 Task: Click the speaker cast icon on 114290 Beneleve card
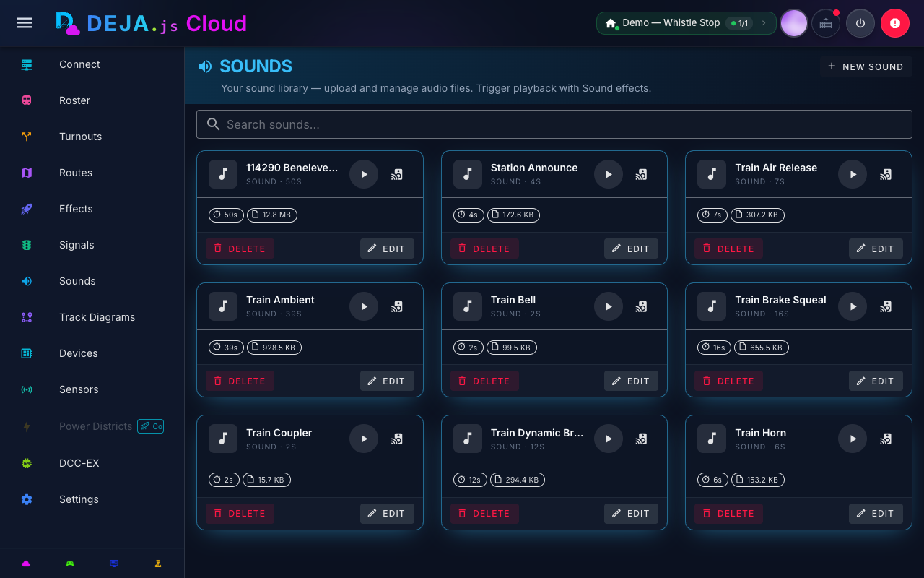pos(397,174)
